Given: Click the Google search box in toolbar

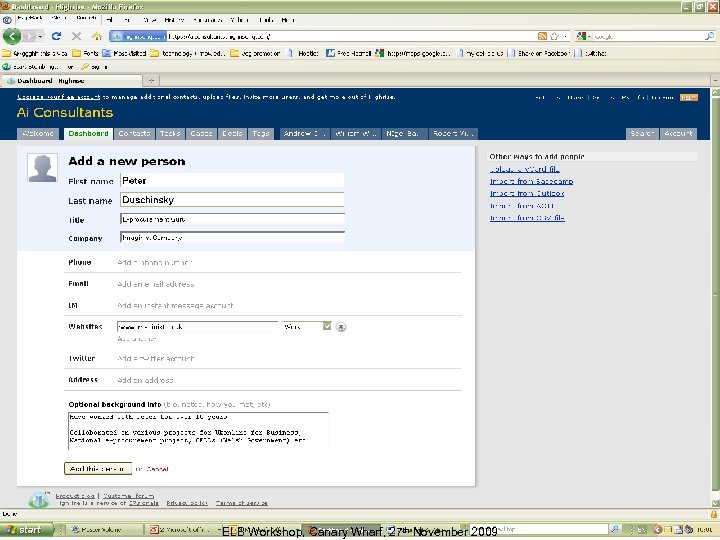Looking at the screenshot, I should tap(648, 36).
